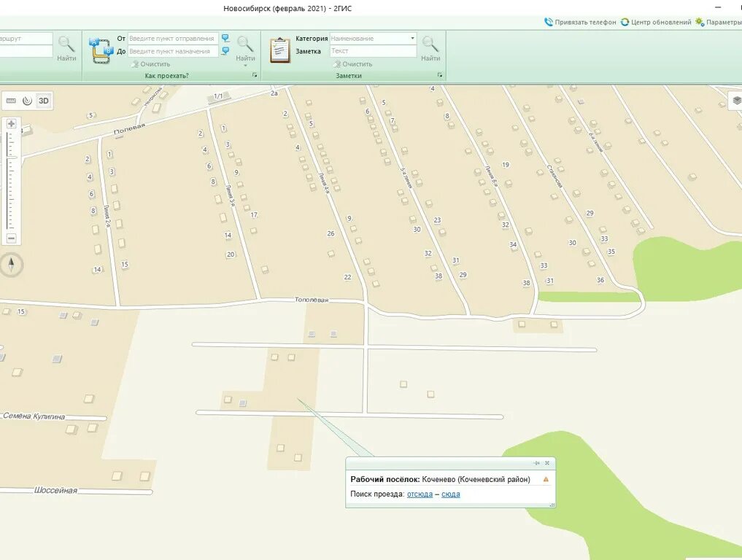Screen dimensions: 742x560
Task: Search route to here via сюда link
Action: [x=450, y=494]
